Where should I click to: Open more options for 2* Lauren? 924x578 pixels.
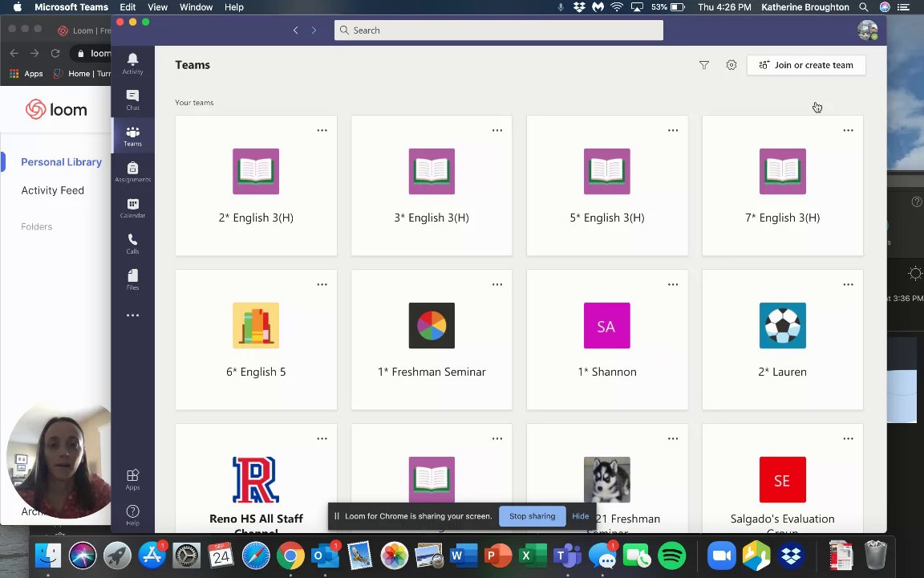coord(848,284)
